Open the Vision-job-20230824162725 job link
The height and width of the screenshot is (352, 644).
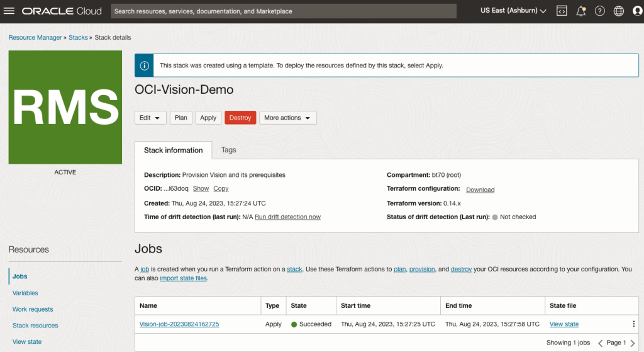[179, 324]
